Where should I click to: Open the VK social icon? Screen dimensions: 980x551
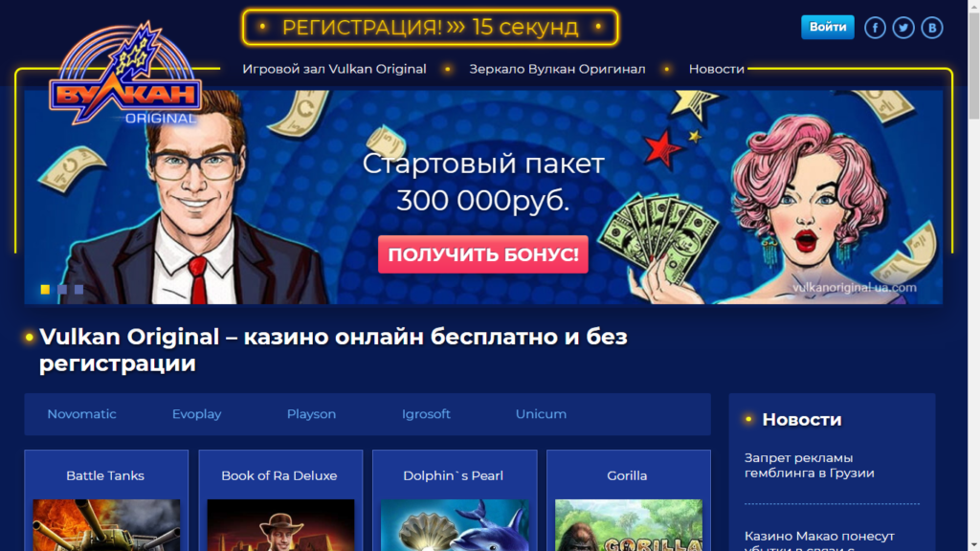point(932,28)
